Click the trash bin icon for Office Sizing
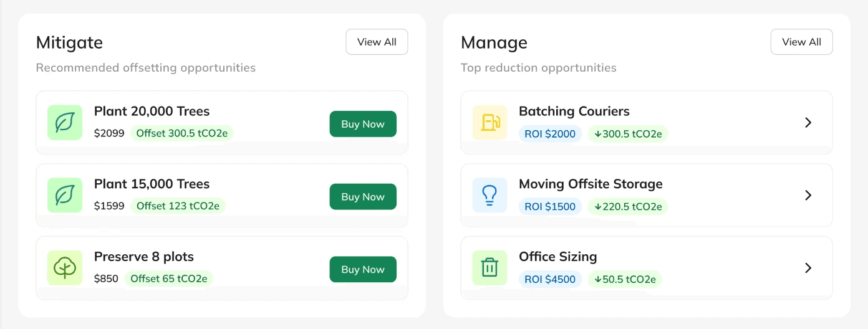Screen dimensions: 868x329 [x=489, y=268]
